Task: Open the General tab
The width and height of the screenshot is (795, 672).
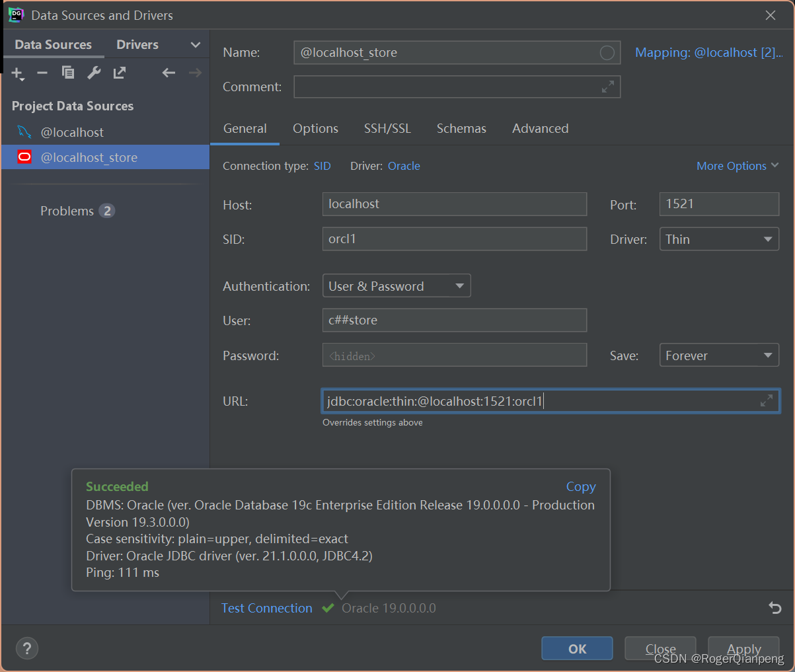Action: click(x=245, y=129)
